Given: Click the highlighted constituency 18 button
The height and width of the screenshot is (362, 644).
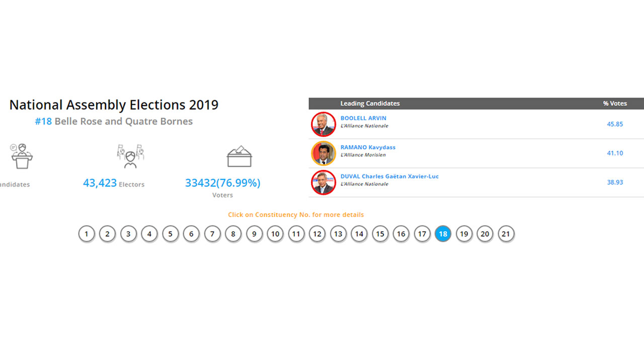Looking at the screenshot, I should coord(443,234).
